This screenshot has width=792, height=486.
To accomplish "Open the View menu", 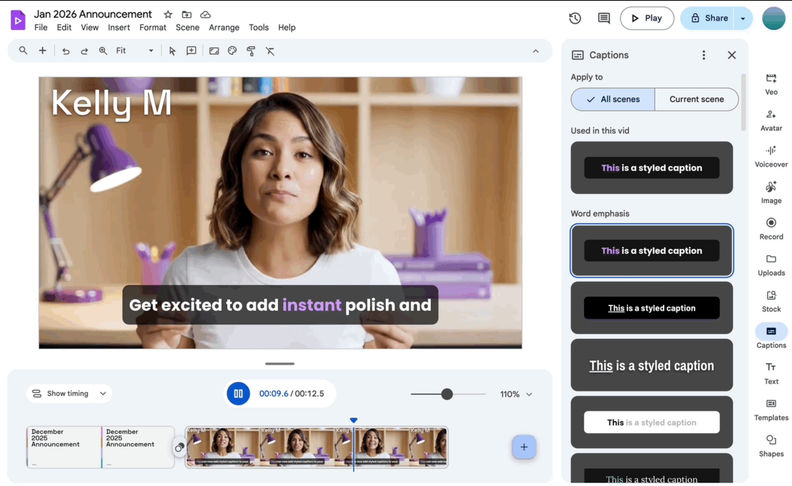I will (89, 27).
